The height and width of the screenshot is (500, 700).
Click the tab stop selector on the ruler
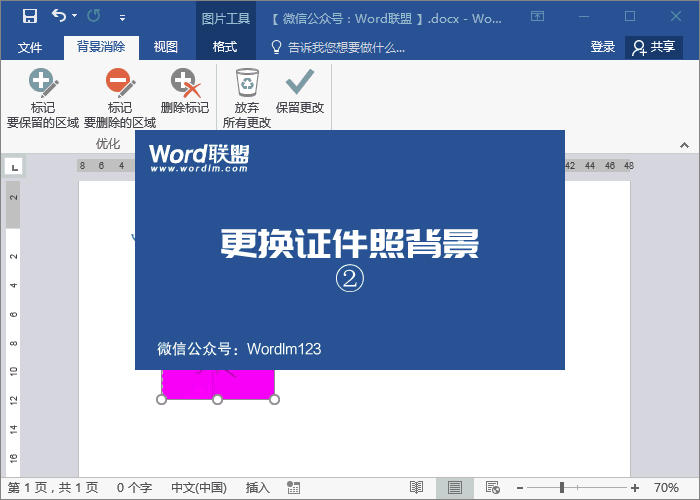pyautogui.click(x=14, y=167)
